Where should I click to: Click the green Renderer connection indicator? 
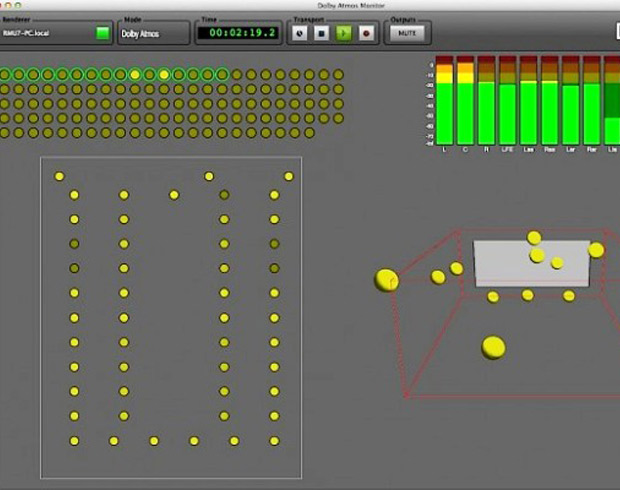click(x=103, y=33)
